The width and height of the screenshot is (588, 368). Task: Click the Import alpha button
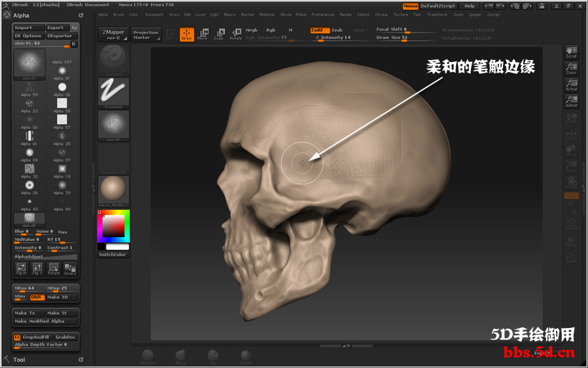[29, 28]
